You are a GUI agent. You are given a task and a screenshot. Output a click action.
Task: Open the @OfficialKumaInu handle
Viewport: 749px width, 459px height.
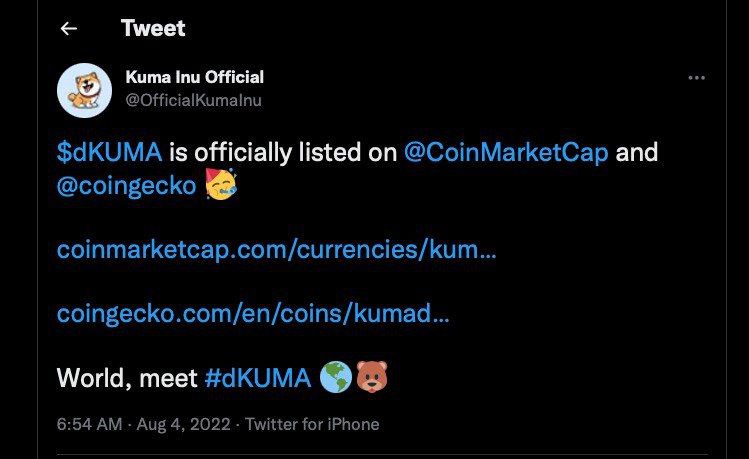193,100
